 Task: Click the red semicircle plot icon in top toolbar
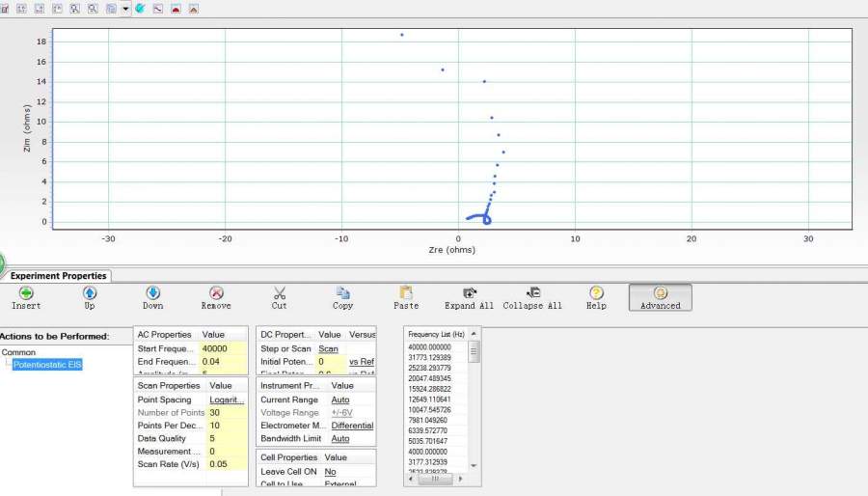point(176,9)
